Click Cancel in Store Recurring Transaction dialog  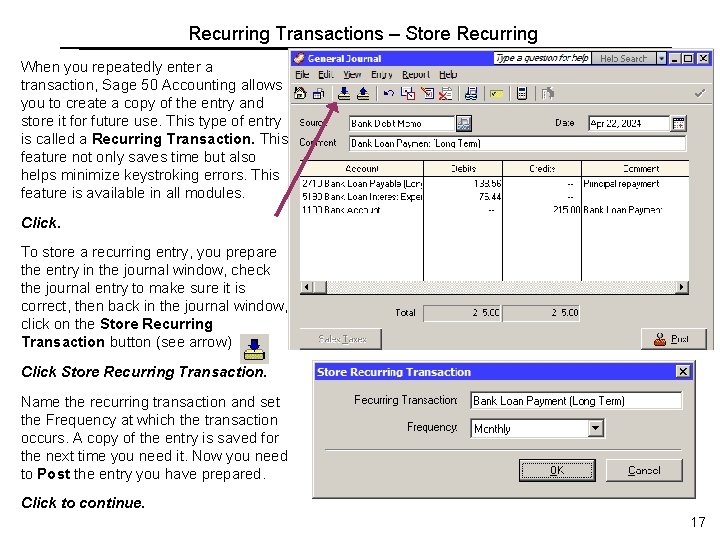point(644,470)
